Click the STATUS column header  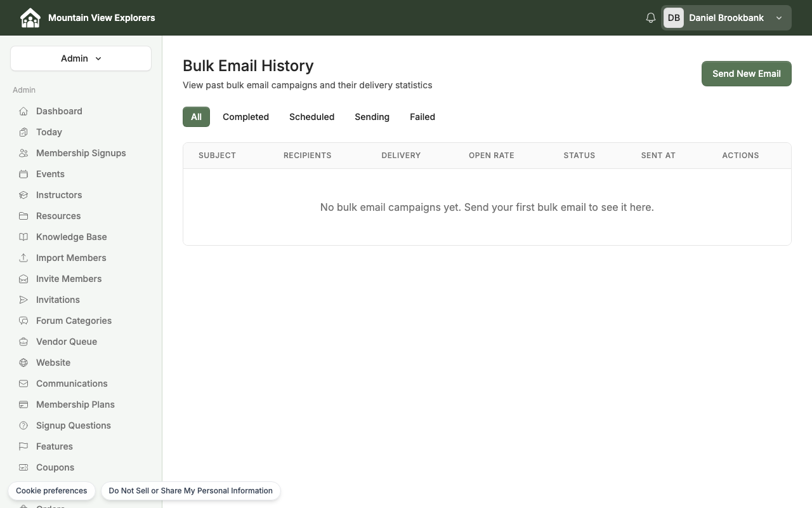coord(579,156)
